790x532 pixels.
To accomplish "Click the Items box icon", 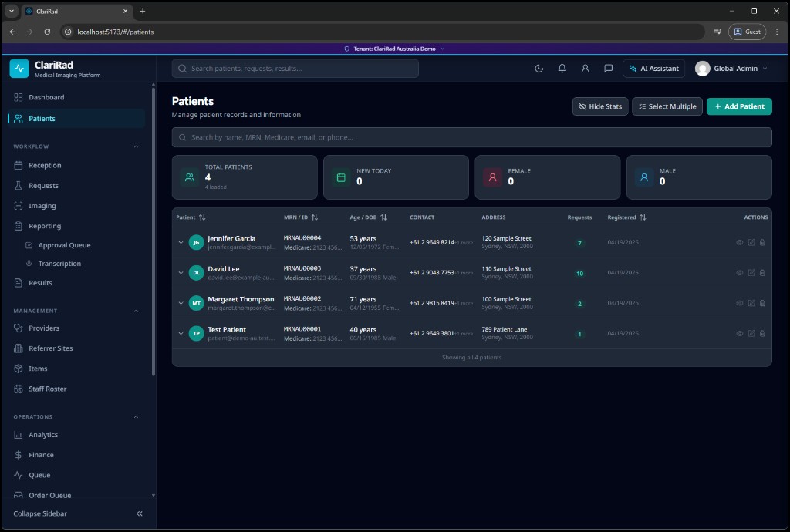I will (19, 369).
